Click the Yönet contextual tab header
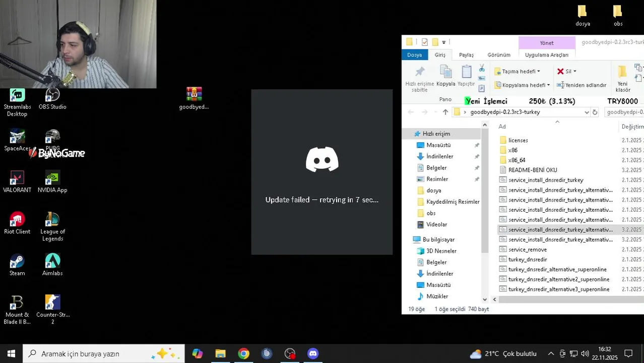The width and height of the screenshot is (644, 363). (547, 43)
